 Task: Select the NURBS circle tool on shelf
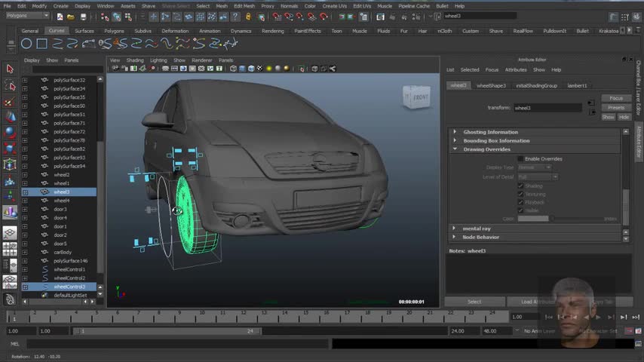coord(26,44)
